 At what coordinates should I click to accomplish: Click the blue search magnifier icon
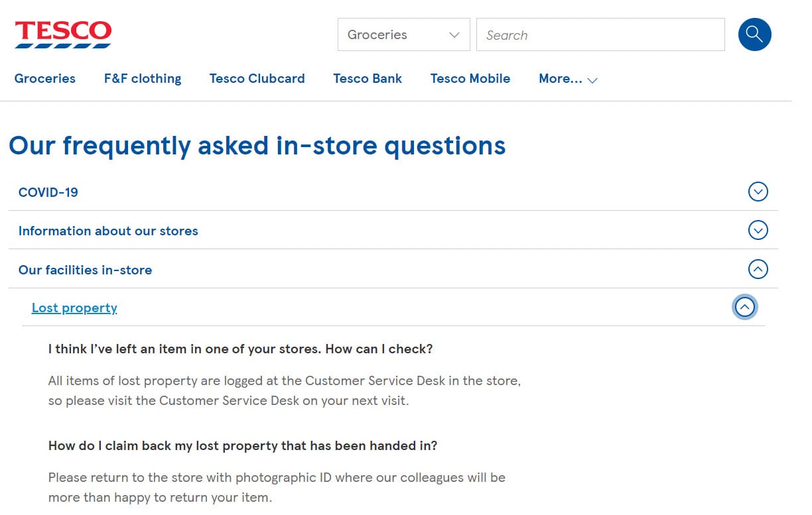coord(754,34)
